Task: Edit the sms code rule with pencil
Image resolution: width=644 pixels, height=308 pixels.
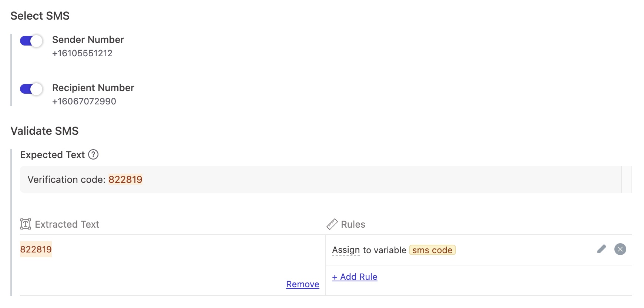Action: coord(601,249)
